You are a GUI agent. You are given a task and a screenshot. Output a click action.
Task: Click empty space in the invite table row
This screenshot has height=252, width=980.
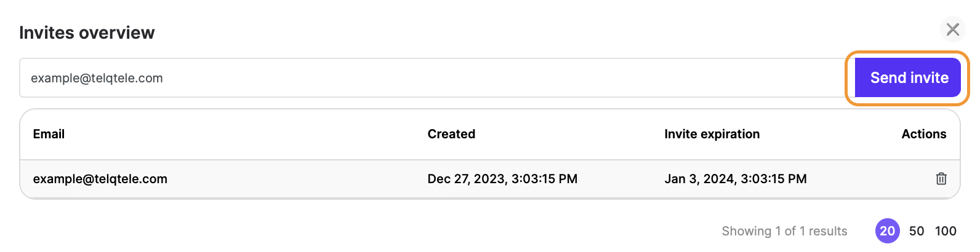295,179
